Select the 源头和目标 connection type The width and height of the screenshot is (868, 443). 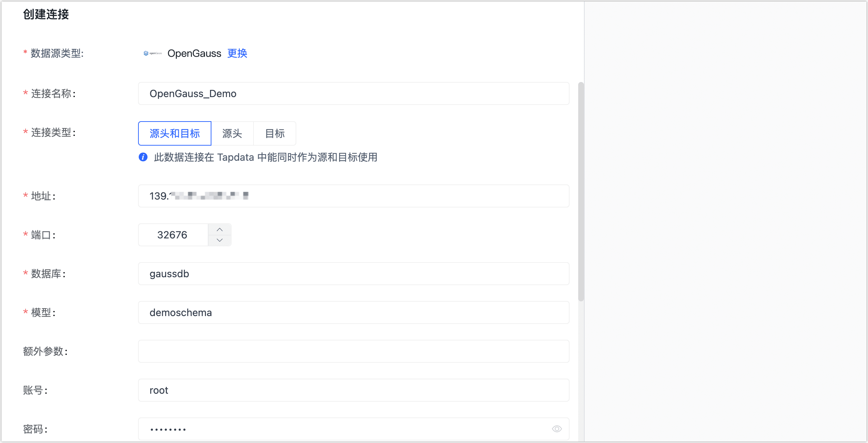tap(175, 133)
